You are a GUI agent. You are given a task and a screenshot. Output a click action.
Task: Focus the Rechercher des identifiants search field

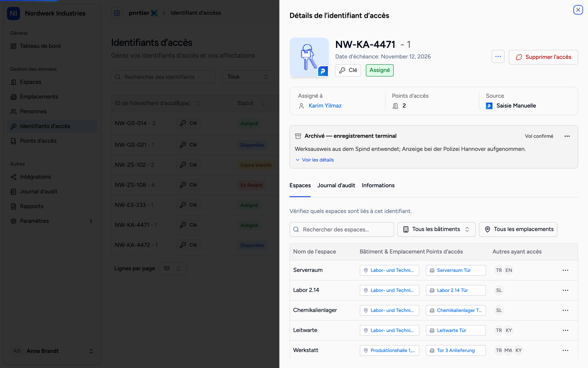click(163, 77)
